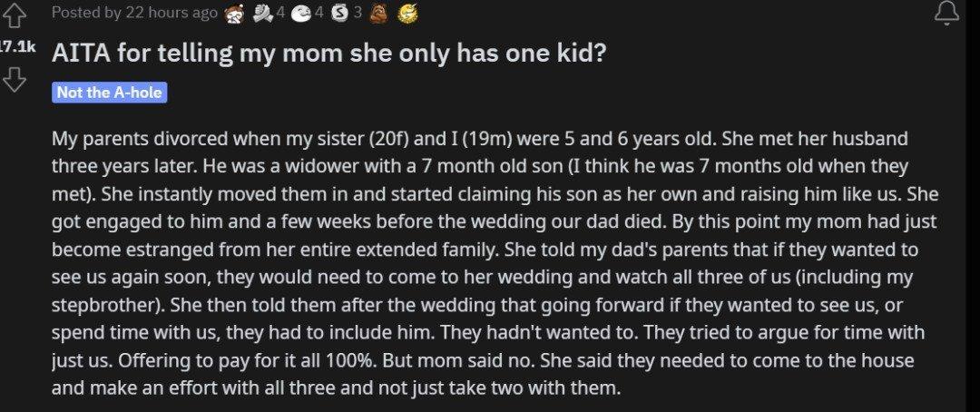980x412 pixels.
Task: Open the Not the A-hole flair
Action: click(x=110, y=93)
